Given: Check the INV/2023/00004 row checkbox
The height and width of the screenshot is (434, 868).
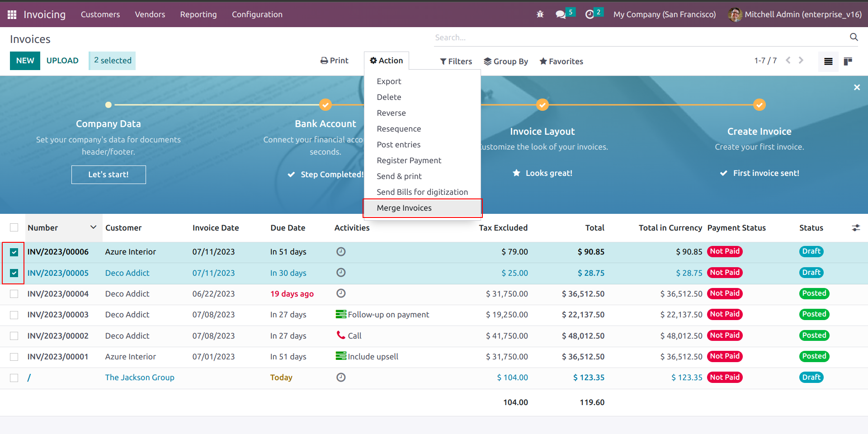Looking at the screenshot, I should [x=14, y=294].
